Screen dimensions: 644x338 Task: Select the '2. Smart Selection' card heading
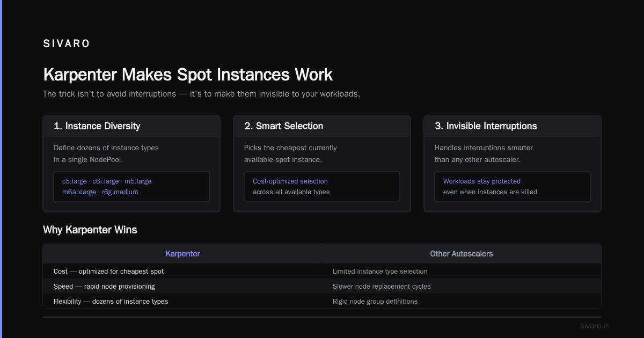283,126
